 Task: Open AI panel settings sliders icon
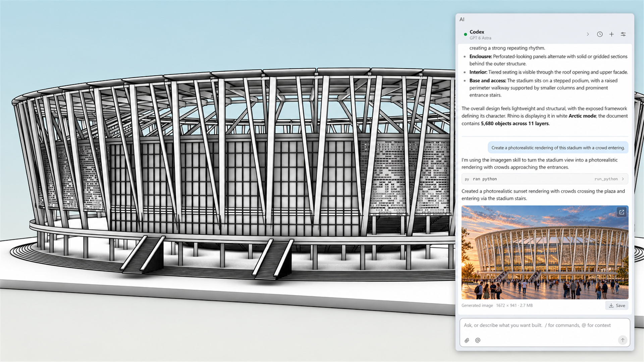[623, 34]
